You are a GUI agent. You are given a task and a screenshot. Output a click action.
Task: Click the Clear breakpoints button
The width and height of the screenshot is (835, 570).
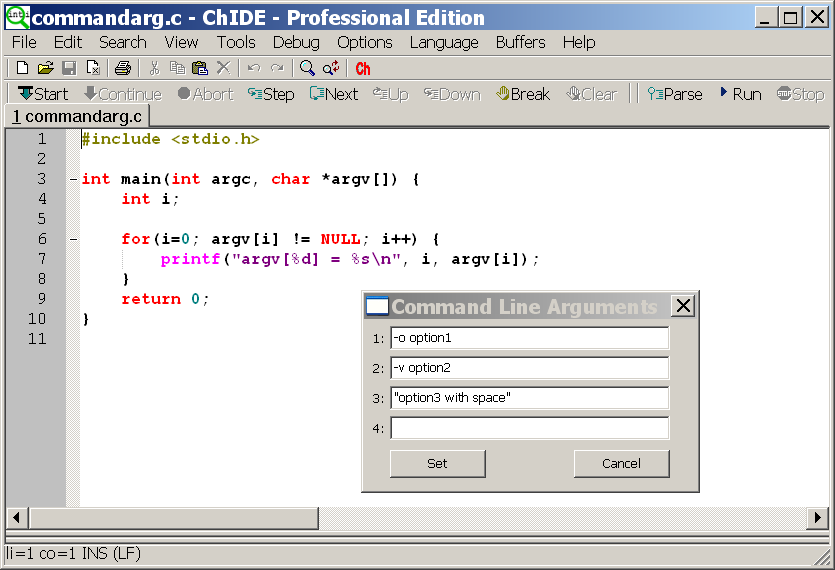coord(591,94)
